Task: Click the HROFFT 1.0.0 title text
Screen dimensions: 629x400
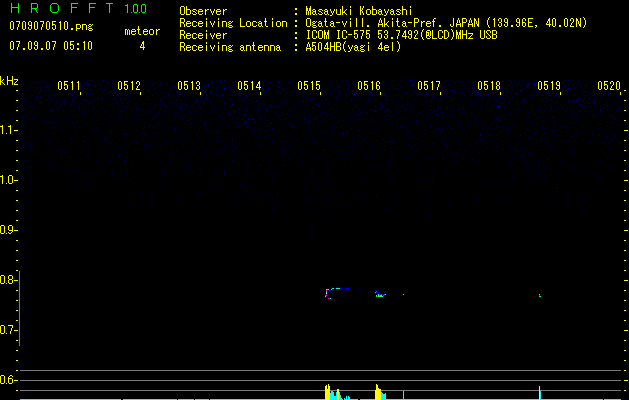Action: (79, 8)
